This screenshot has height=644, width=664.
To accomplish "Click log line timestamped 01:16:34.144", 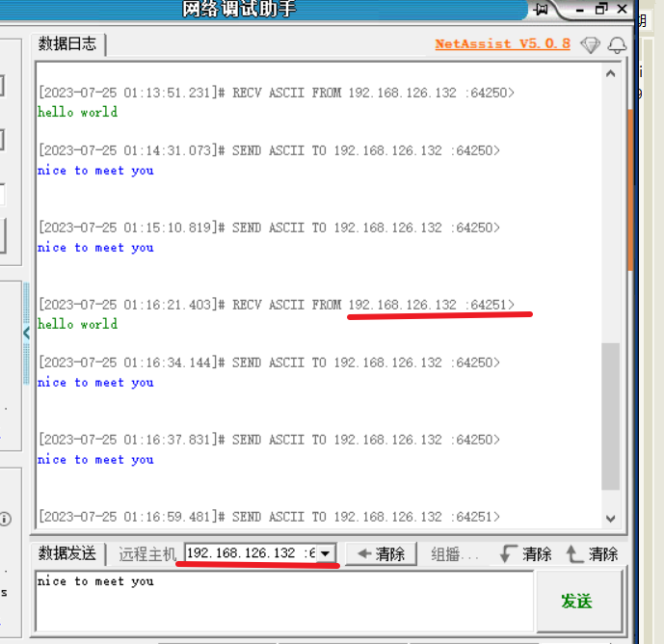I will pos(269,362).
